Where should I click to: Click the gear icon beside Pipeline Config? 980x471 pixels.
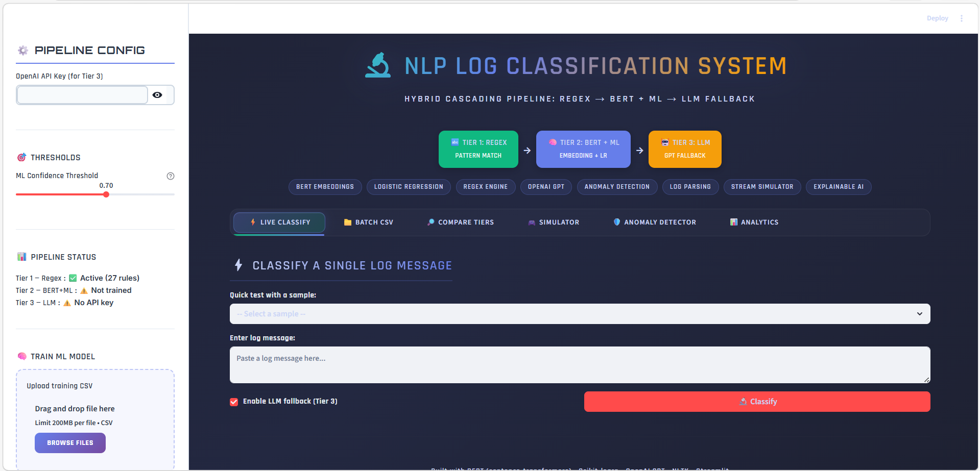click(x=22, y=50)
